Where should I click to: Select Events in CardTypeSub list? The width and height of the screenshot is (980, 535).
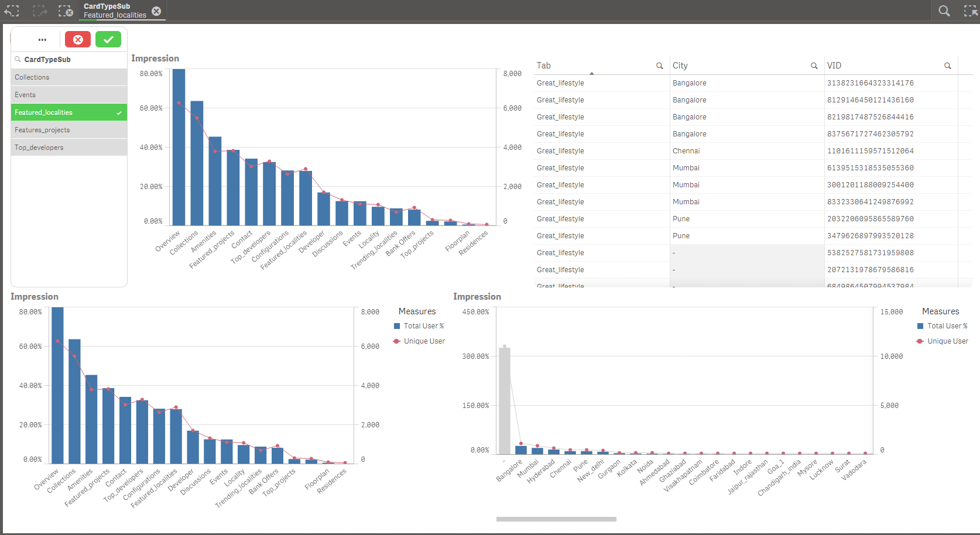pyautogui.click(x=69, y=95)
